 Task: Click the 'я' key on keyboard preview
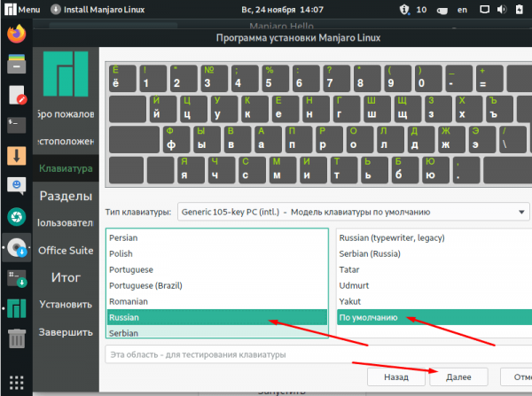tap(191, 170)
